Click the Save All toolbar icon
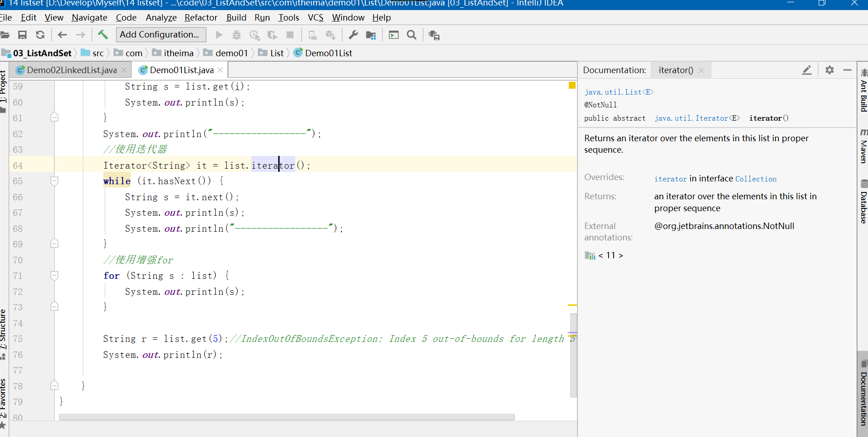Viewport: 868px width, 437px height. [22, 35]
